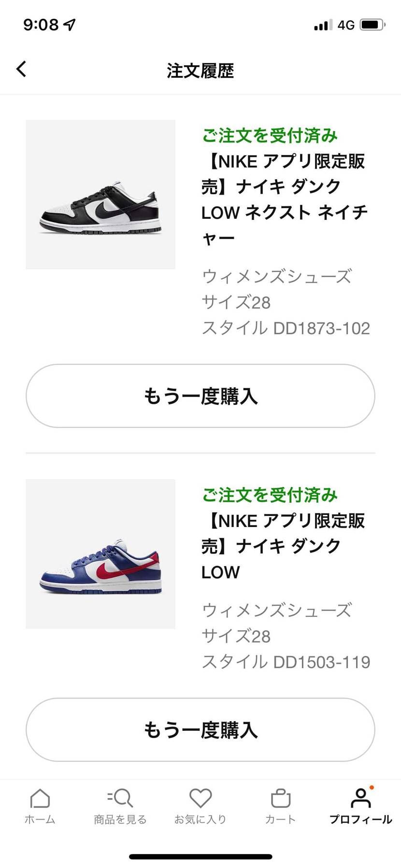Tap the back arrow icon
Image resolution: width=401 pixels, height=868 pixels.
tap(21, 69)
